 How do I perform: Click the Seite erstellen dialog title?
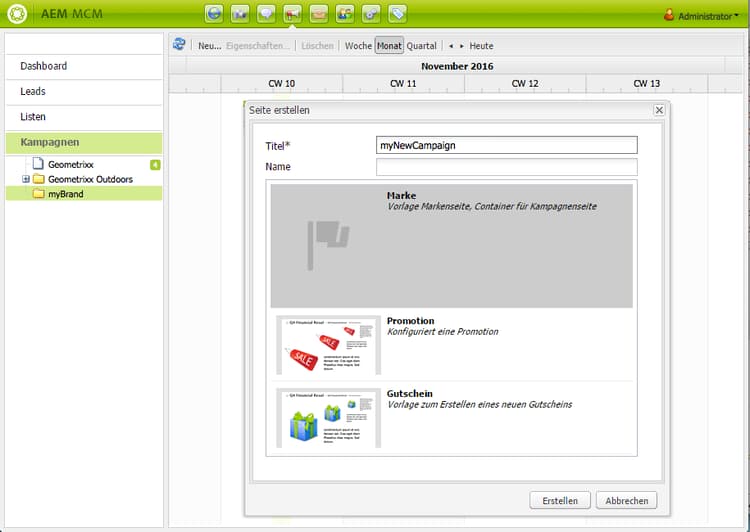279,110
